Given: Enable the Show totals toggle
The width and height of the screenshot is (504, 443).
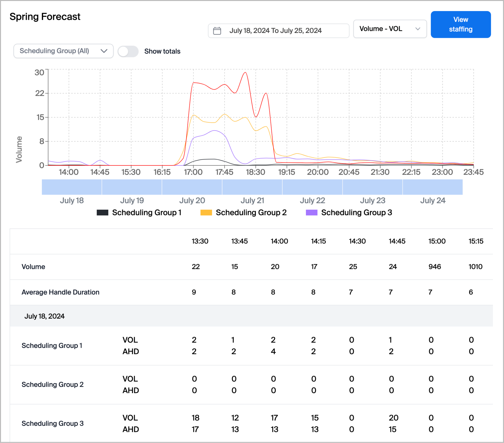Looking at the screenshot, I should [x=128, y=51].
